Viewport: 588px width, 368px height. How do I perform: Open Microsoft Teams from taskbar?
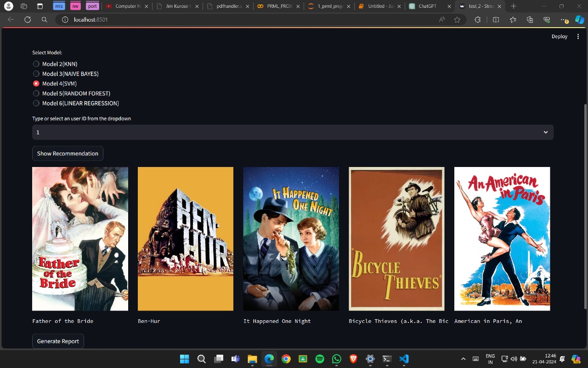[x=236, y=359]
